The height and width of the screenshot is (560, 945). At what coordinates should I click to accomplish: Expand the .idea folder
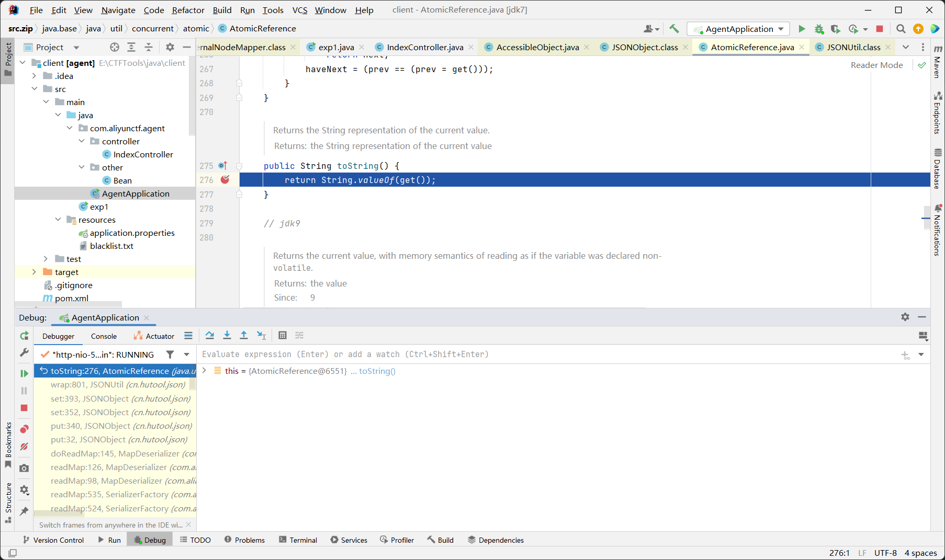[x=35, y=76]
